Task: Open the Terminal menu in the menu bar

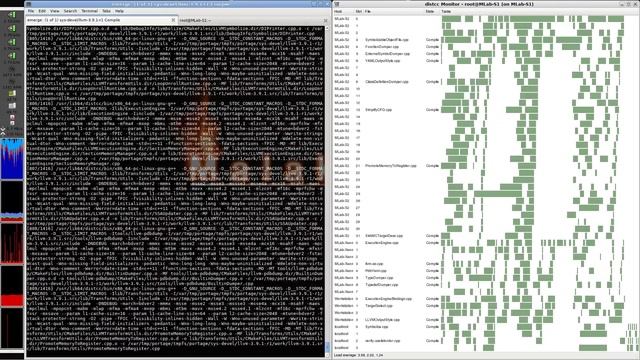Action: tap(89, 11)
